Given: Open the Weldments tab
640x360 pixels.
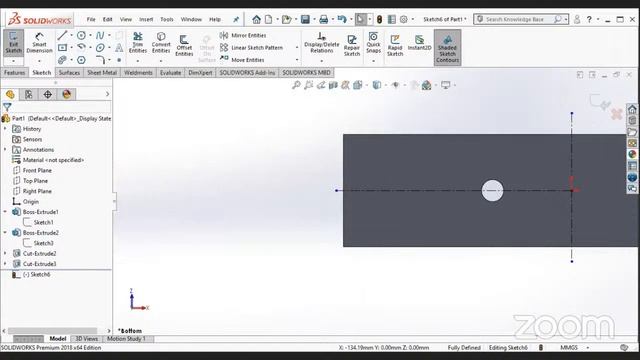Looking at the screenshot, I should (x=138, y=73).
